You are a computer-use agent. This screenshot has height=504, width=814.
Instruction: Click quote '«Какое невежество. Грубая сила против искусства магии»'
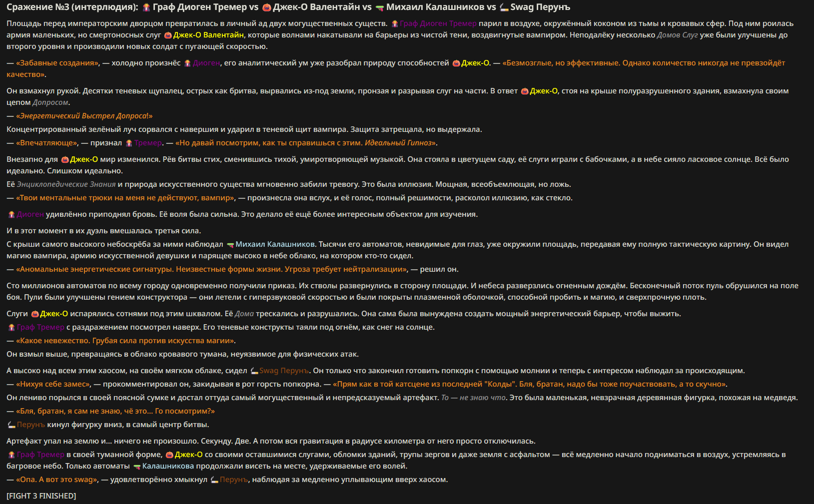coord(126,341)
